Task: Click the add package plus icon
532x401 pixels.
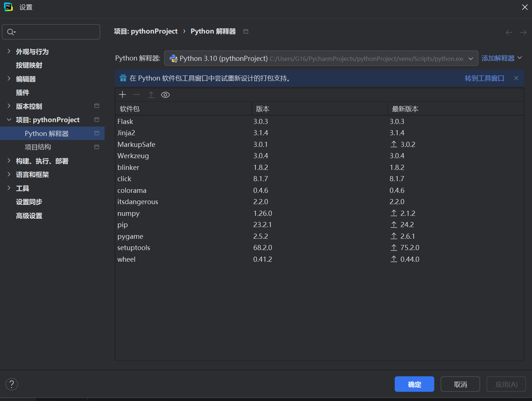Action: tap(122, 95)
